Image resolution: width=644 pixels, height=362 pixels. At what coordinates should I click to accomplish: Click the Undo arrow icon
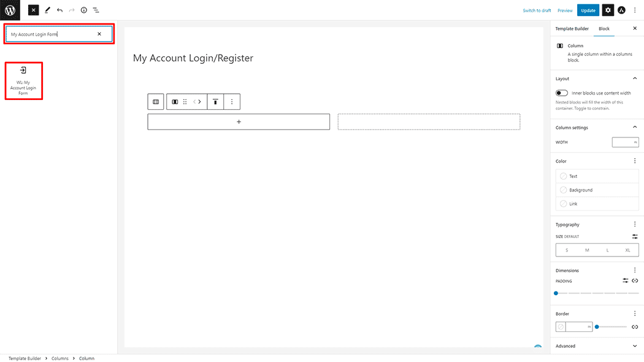59,10
